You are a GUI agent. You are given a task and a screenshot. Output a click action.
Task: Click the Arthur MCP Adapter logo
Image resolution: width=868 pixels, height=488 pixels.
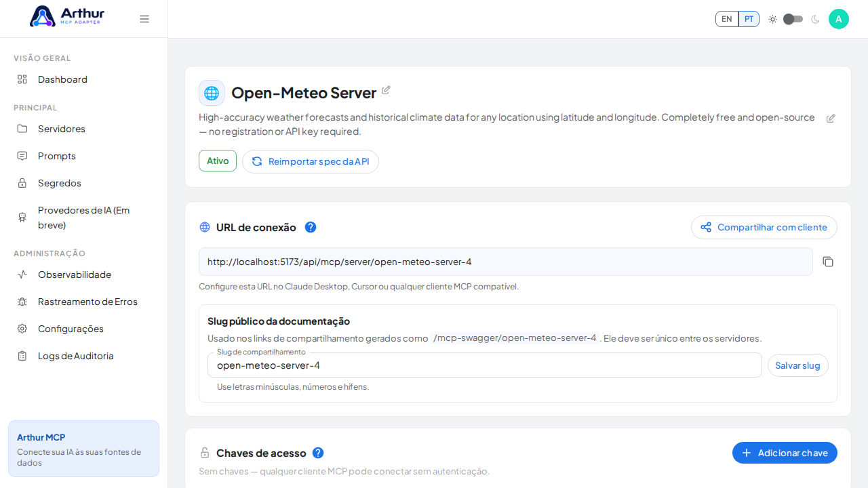pos(67,16)
